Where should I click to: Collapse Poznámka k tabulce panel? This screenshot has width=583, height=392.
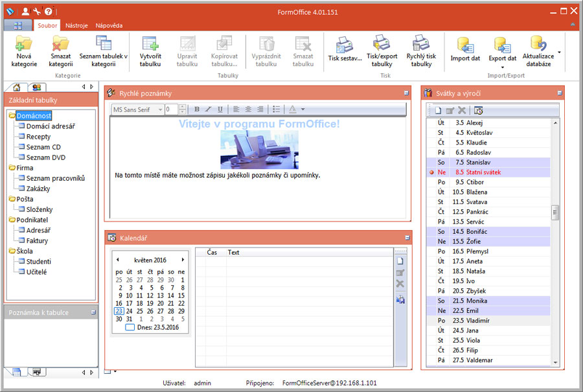point(93,312)
